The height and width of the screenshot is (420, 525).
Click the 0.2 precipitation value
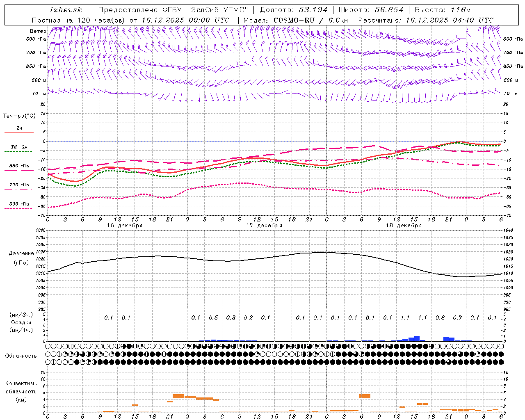[248, 318]
